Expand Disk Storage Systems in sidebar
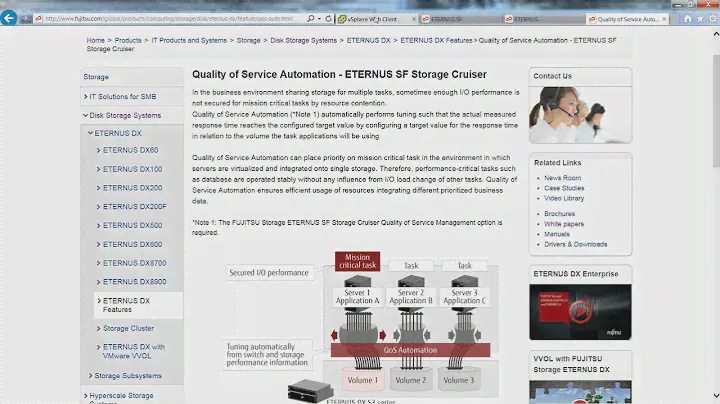The width and height of the screenshot is (720, 404). (x=124, y=115)
